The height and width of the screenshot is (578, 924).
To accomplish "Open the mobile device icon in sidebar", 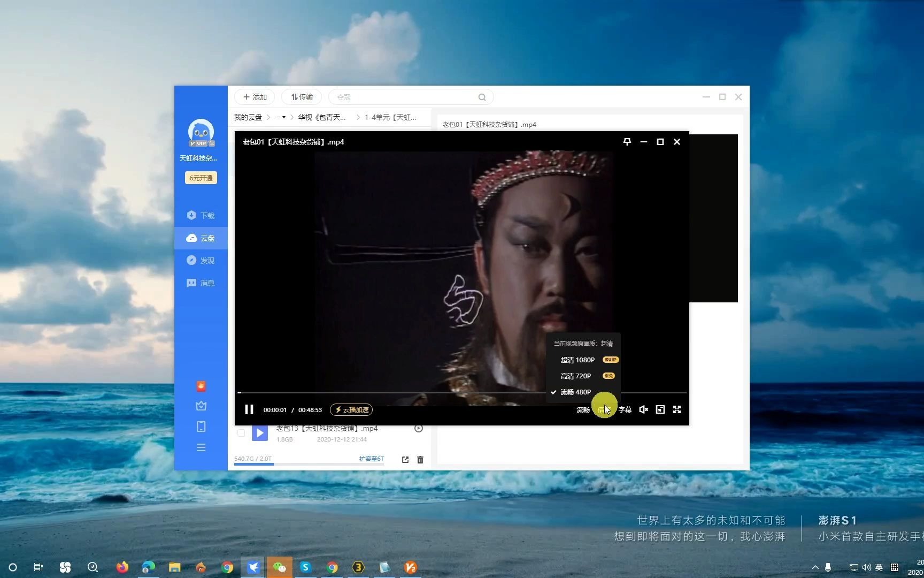I will (x=201, y=427).
